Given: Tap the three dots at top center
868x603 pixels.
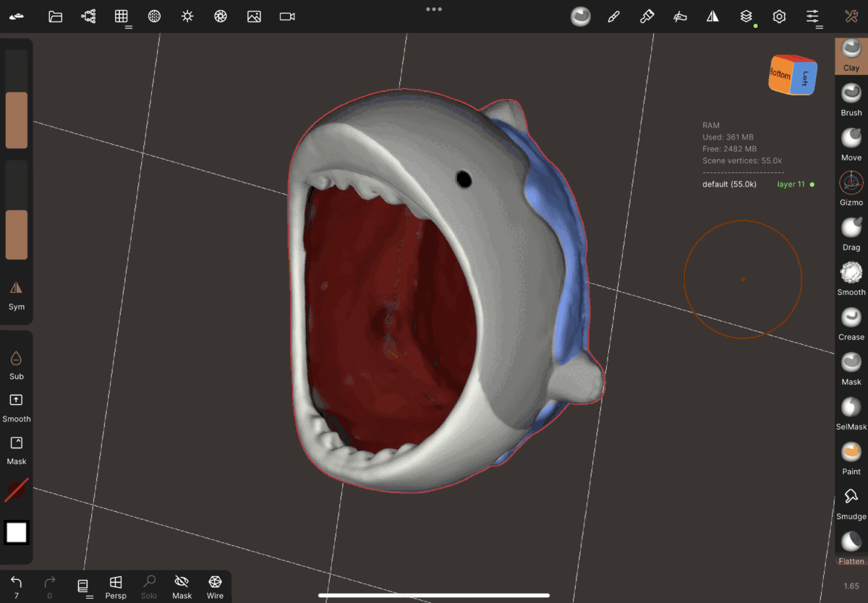Looking at the screenshot, I should (x=434, y=9).
